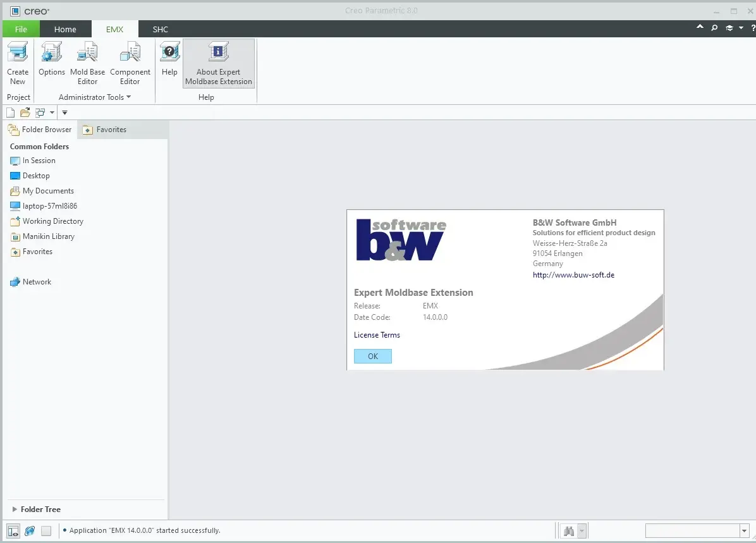Open EMX Options
This screenshot has height=543, width=756.
click(52, 59)
